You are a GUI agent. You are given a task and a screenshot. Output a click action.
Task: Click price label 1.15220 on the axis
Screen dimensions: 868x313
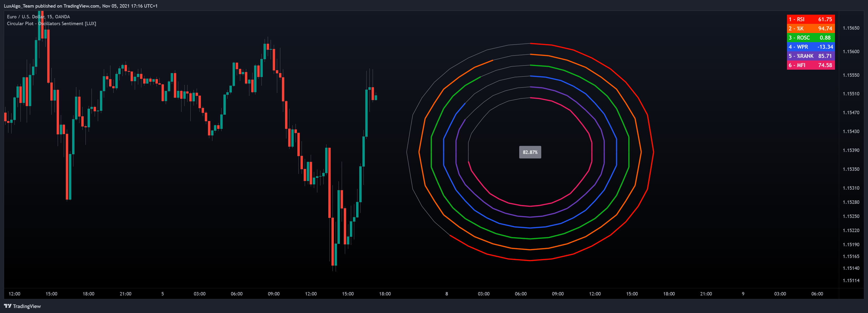[x=851, y=230]
